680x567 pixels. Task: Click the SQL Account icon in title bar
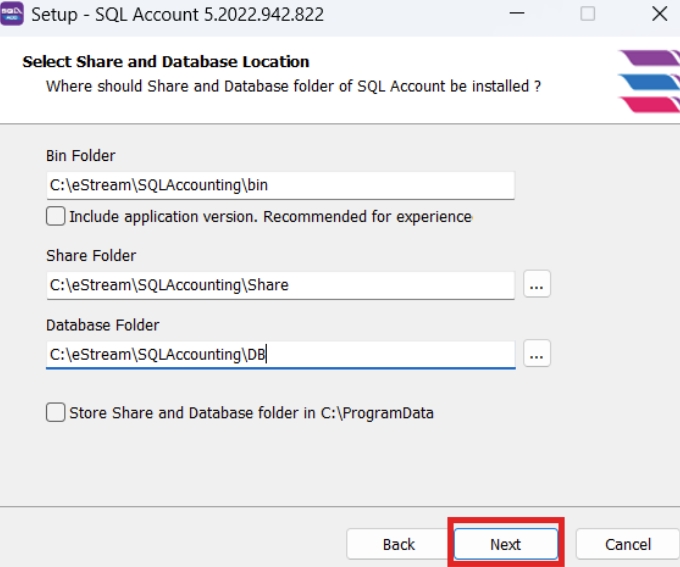point(13,15)
